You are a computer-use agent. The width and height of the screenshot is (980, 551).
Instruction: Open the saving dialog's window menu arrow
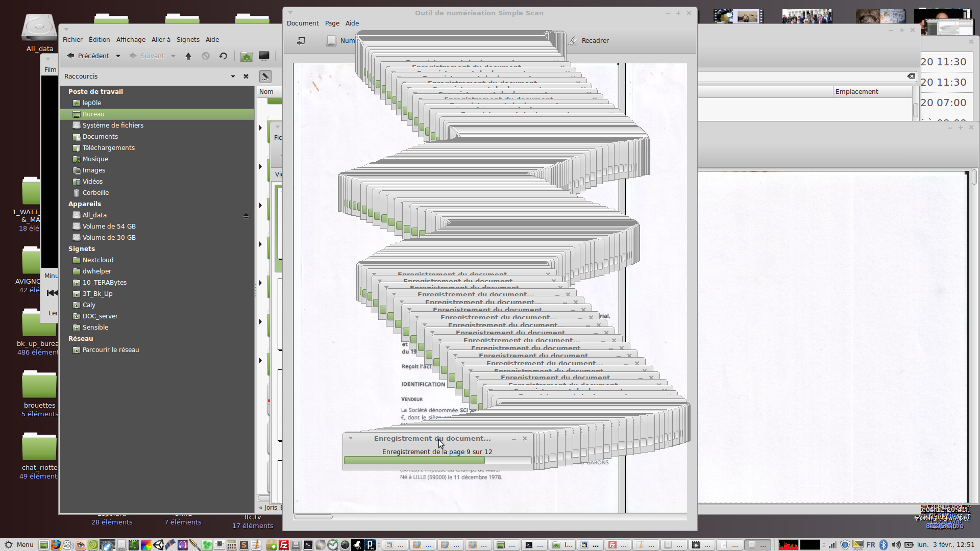pos(351,438)
